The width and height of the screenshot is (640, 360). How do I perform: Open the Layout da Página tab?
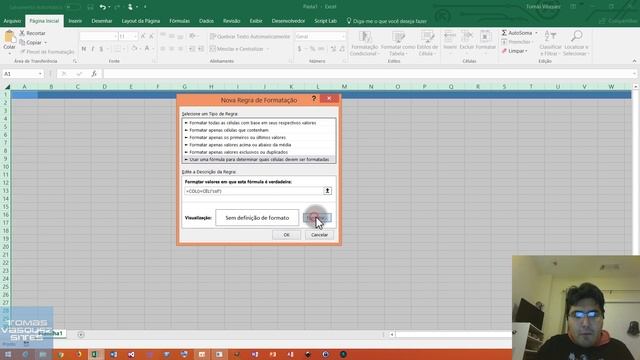[141, 21]
